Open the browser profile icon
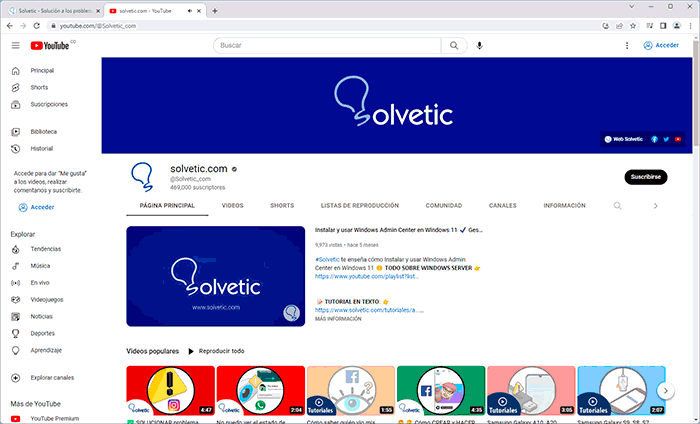This screenshot has height=424, width=700. pos(677,26)
